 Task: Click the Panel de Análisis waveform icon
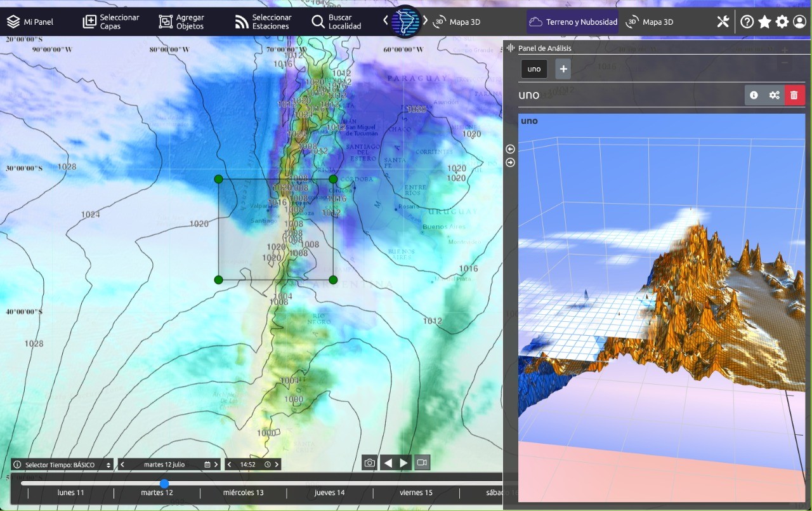click(x=511, y=48)
